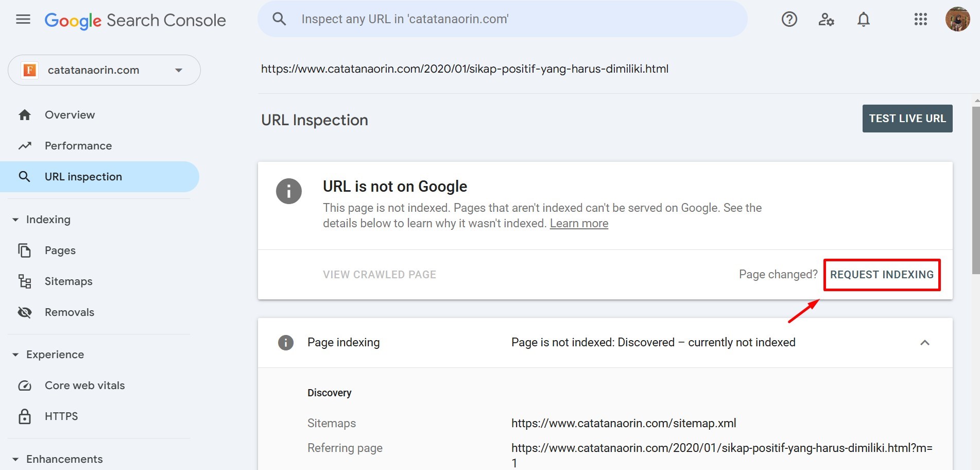This screenshot has width=980, height=470.
Task: Click the sitemap.xml URL value
Action: (x=624, y=424)
